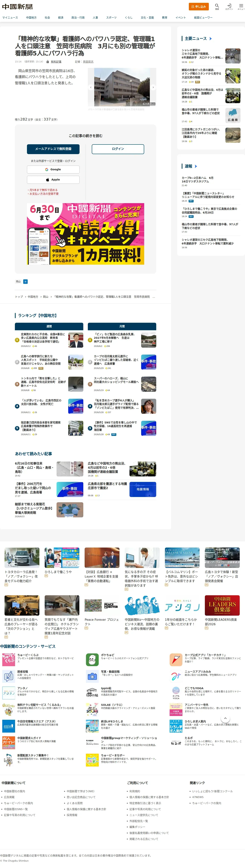Open the くるみる delivery service icon

(8, 709)
